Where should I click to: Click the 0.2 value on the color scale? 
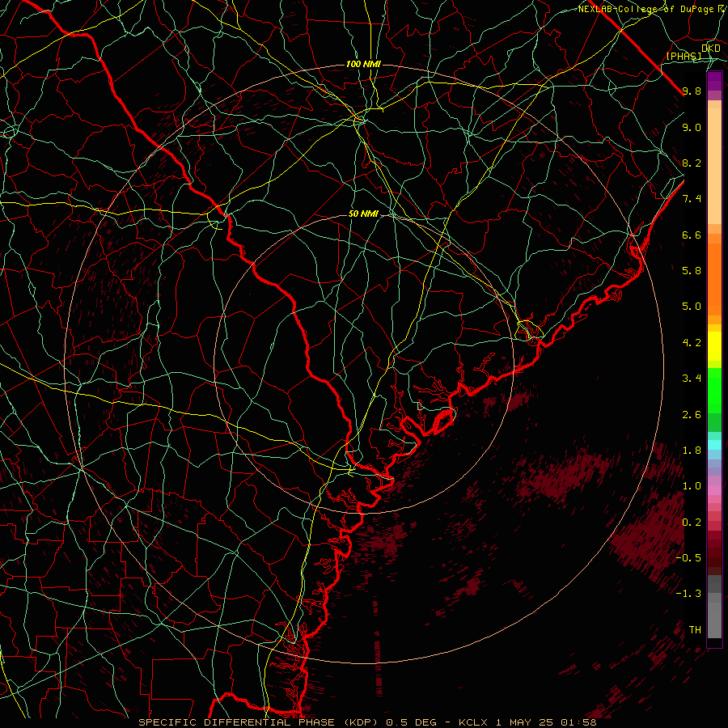click(692, 523)
